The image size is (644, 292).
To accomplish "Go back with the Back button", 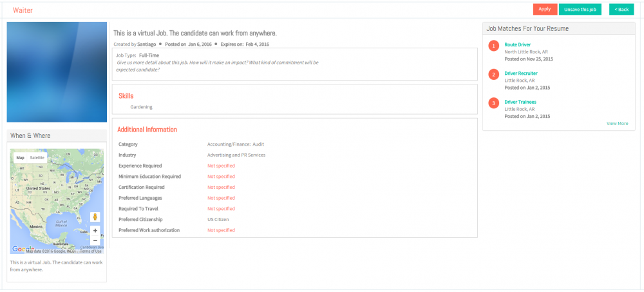I will (x=621, y=10).
